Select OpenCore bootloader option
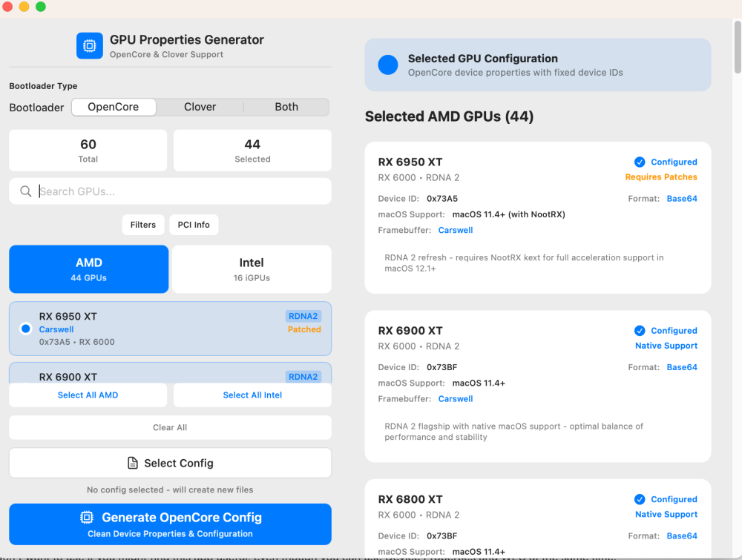Image resolution: width=742 pixels, height=560 pixels. tap(114, 107)
